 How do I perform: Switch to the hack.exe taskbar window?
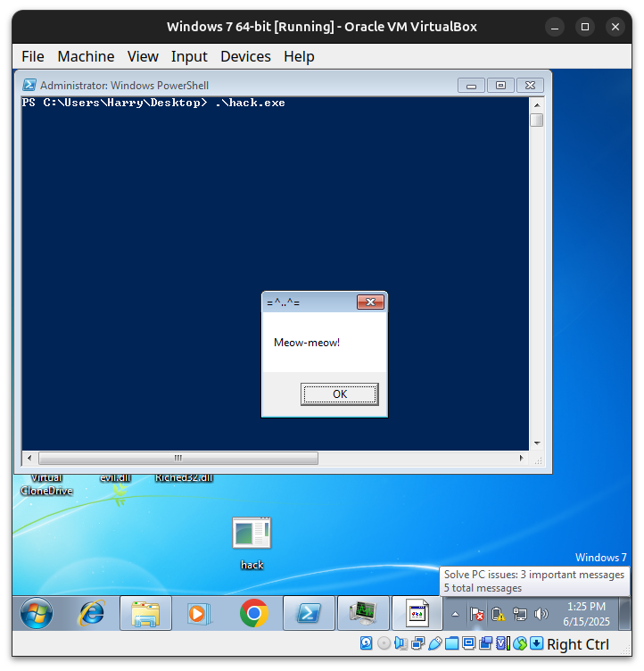pos(417,613)
